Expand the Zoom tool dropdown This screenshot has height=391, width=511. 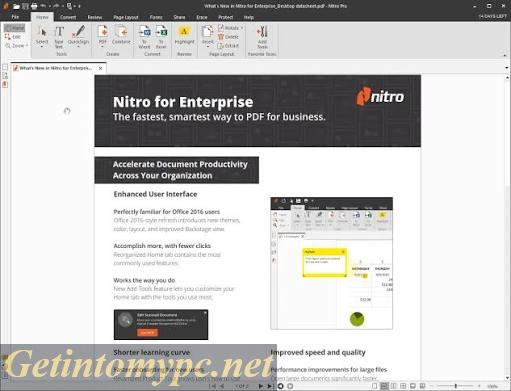tap(27, 46)
